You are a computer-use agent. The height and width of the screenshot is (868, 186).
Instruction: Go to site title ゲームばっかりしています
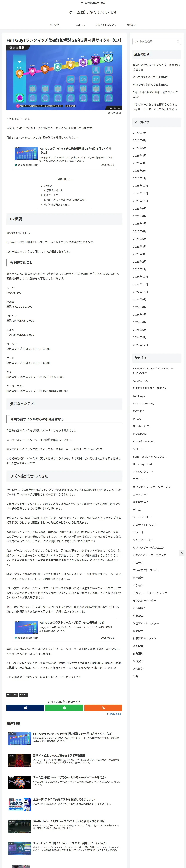pyautogui.click(x=93, y=12)
